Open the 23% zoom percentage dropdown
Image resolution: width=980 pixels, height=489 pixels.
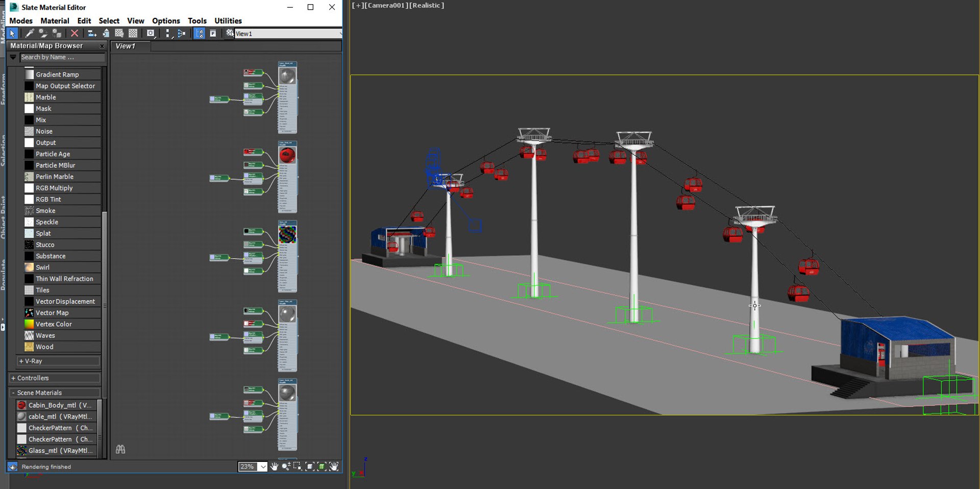[263, 467]
